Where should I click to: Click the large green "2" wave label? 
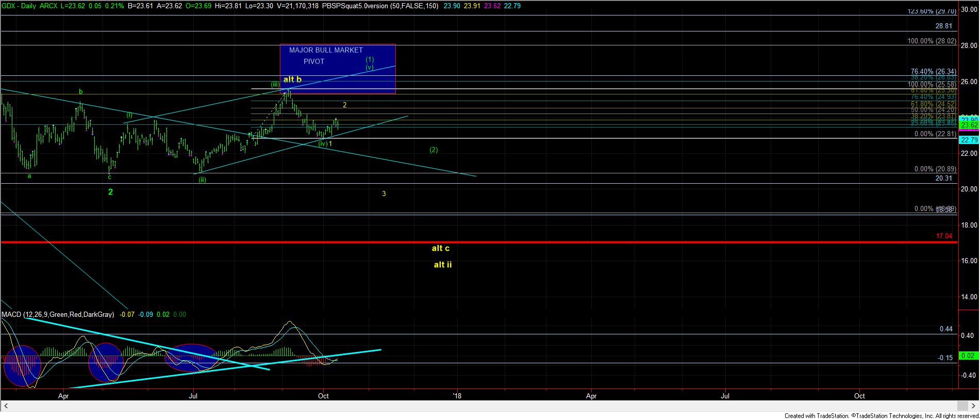click(x=110, y=192)
